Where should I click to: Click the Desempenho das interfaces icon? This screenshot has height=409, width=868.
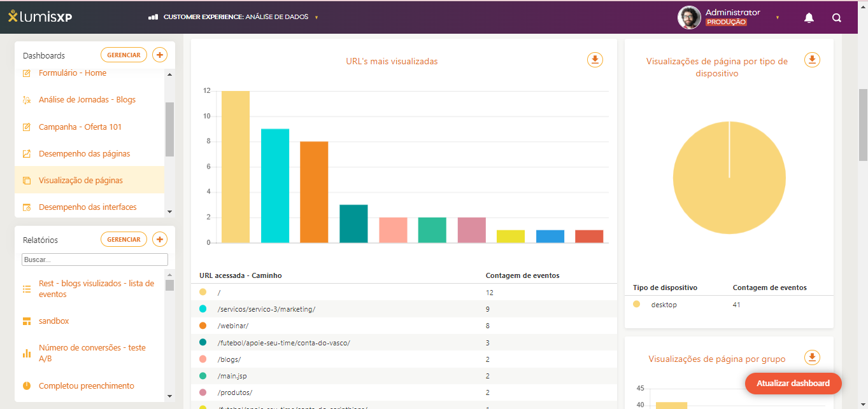[x=27, y=207]
